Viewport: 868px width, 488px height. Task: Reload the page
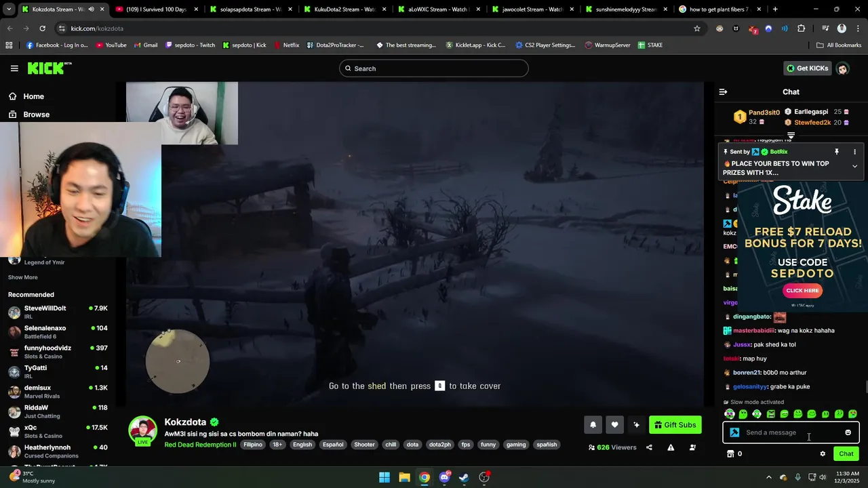click(x=42, y=28)
